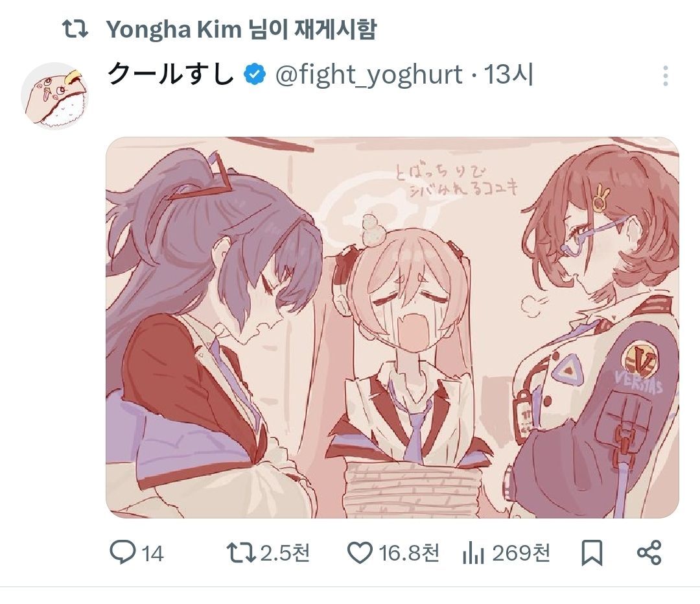Image resolution: width=700 pixels, height=604 pixels.
Task: Open the 13시 timestamp link
Action: pyautogui.click(x=509, y=75)
